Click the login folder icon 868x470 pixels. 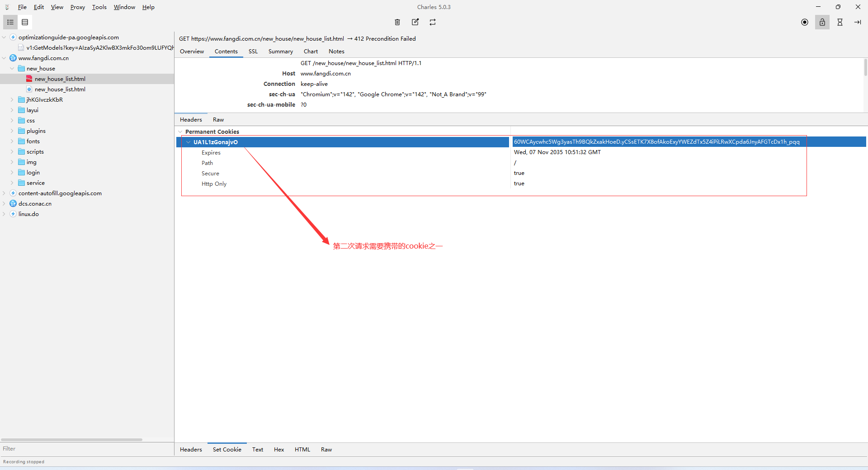coord(21,173)
